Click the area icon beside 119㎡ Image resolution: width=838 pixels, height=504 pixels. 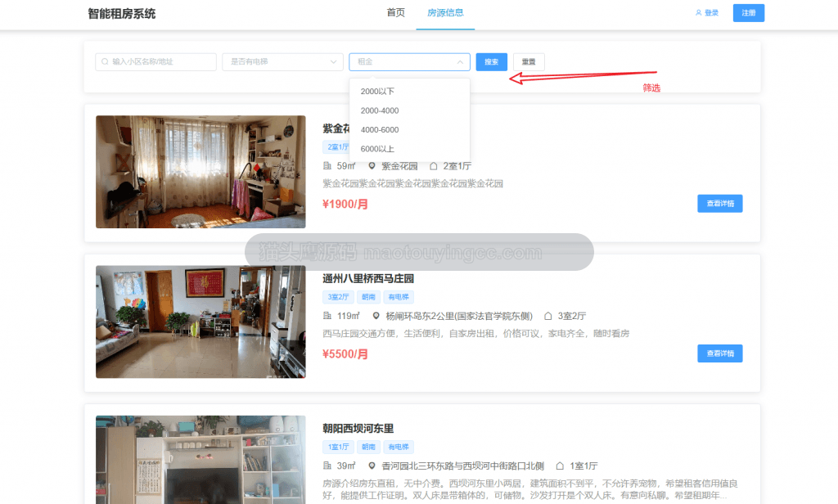click(x=327, y=316)
